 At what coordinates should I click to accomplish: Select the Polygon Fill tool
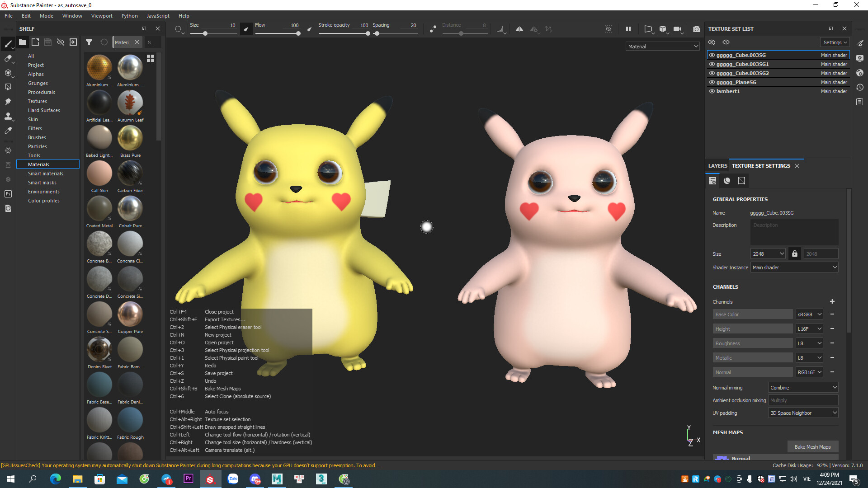[x=8, y=87]
